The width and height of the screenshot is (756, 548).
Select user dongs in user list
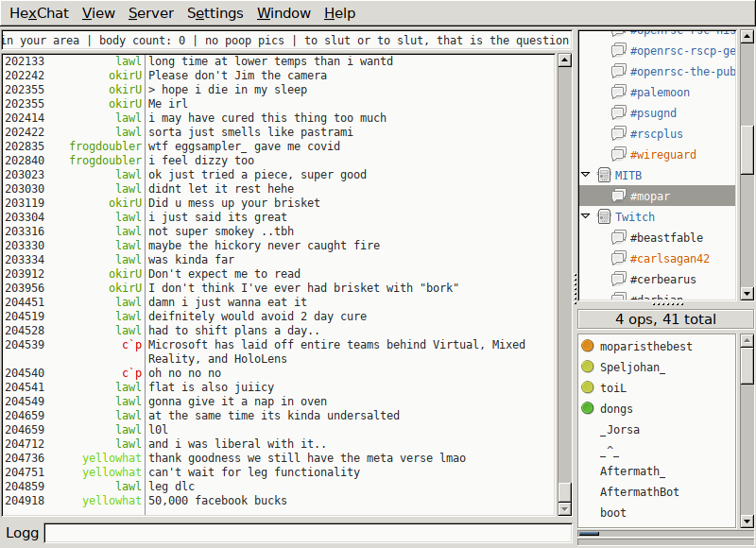pos(616,409)
